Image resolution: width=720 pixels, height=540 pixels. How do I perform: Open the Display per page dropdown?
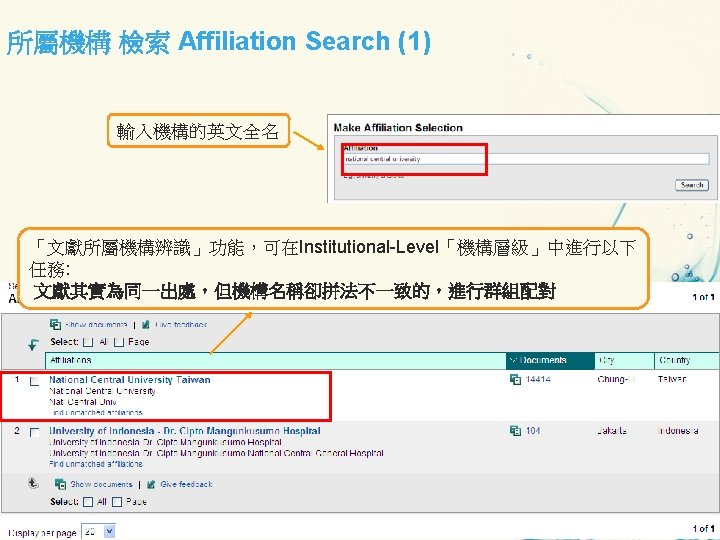[x=98, y=532]
